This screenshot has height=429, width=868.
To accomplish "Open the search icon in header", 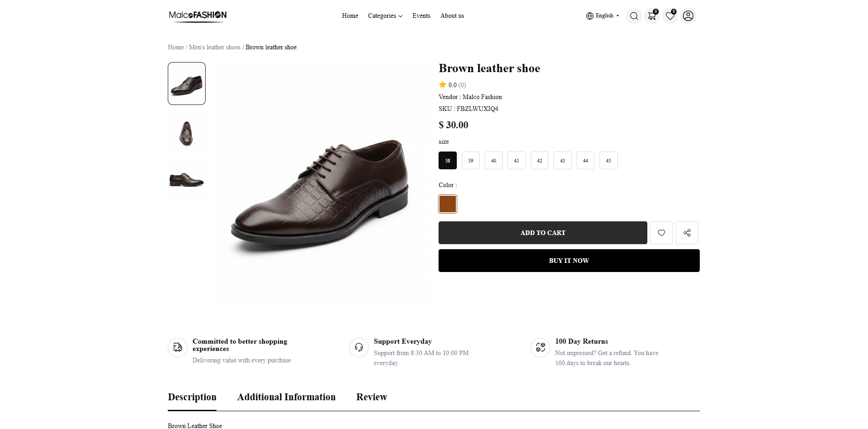I will [634, 16].
